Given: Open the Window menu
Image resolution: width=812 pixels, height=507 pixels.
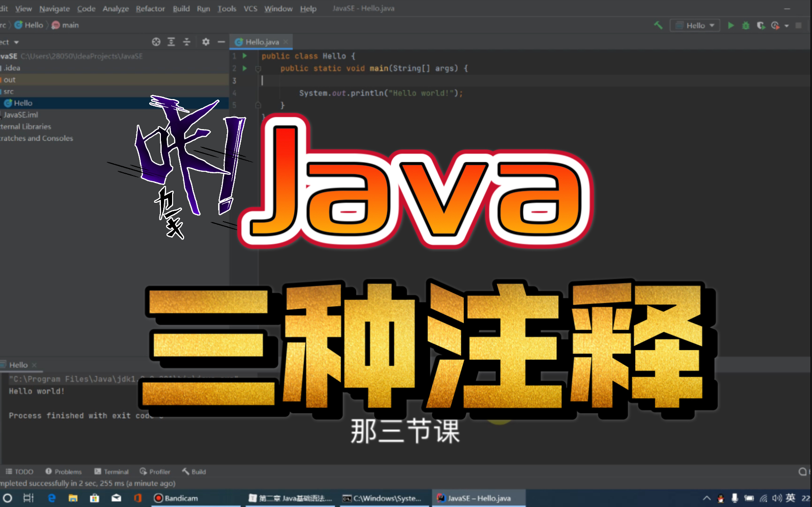Looking at the screenshot, I should [278, 8].
